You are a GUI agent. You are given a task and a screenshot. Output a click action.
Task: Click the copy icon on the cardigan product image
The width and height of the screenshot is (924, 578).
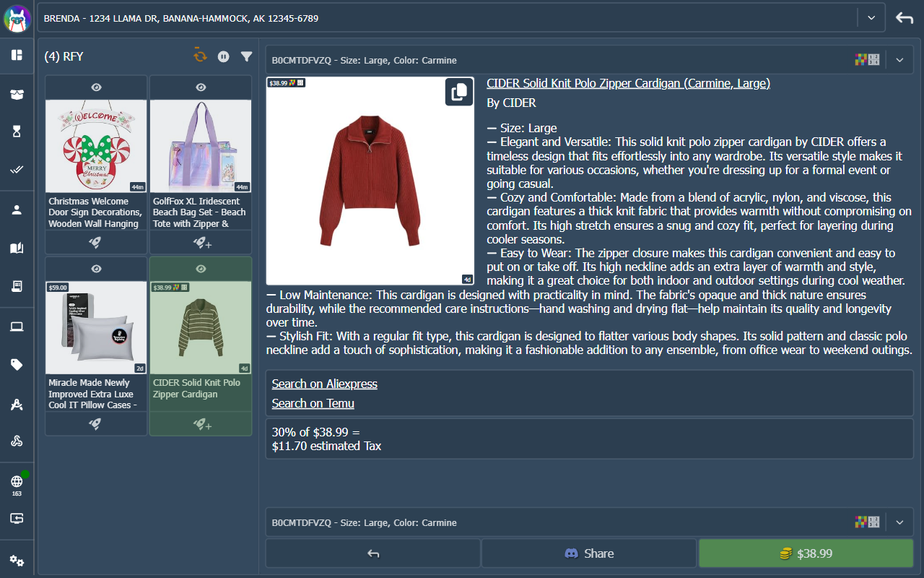[x=459, y=92]
